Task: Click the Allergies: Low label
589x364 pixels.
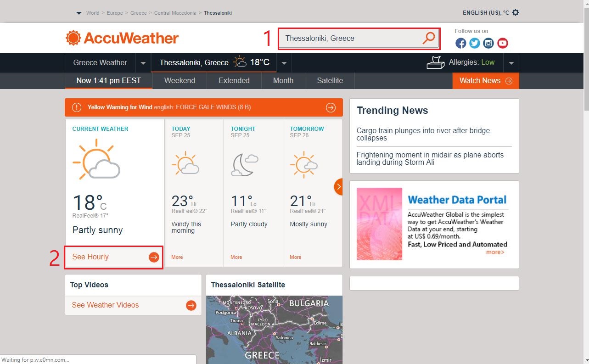Action: pyautogui.click(x=472, y=62)
